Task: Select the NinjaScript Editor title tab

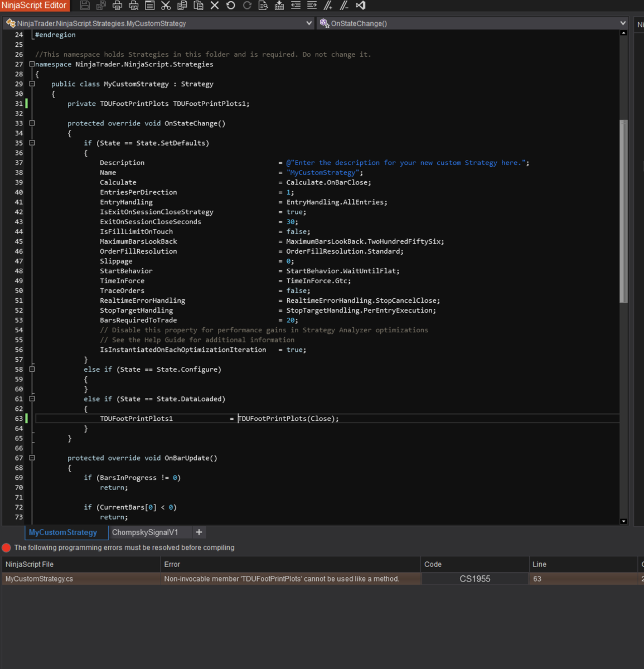Action: pos(34,6)
